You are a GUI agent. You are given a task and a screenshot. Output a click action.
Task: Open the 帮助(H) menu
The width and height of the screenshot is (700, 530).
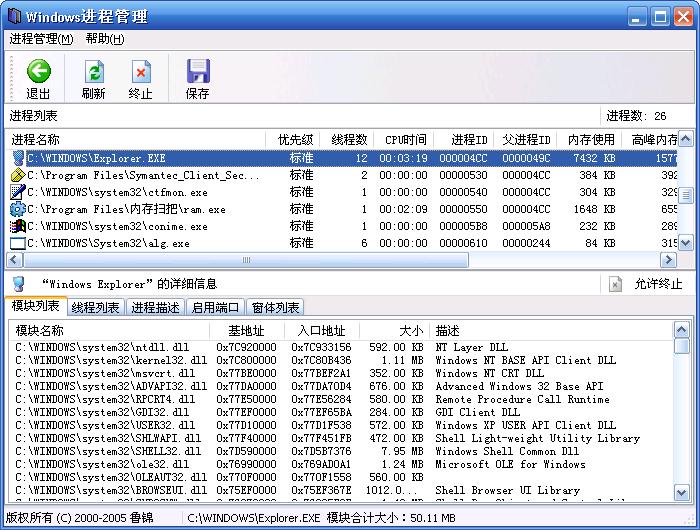[105, 39]
